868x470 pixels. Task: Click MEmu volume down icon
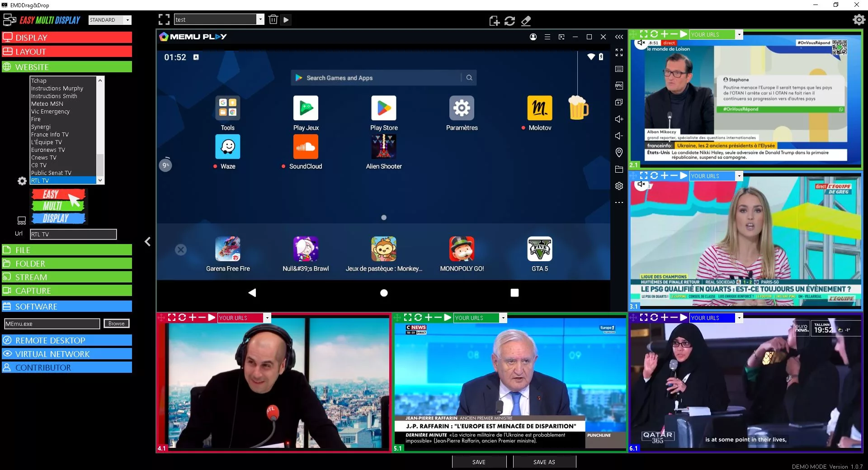click(x=619, y=136)
